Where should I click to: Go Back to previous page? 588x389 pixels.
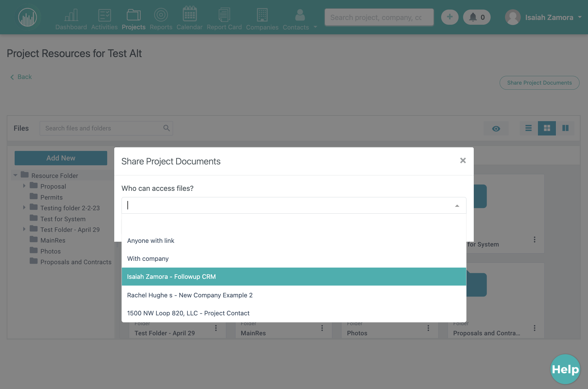pyautogui.click(x=21, y=77)
